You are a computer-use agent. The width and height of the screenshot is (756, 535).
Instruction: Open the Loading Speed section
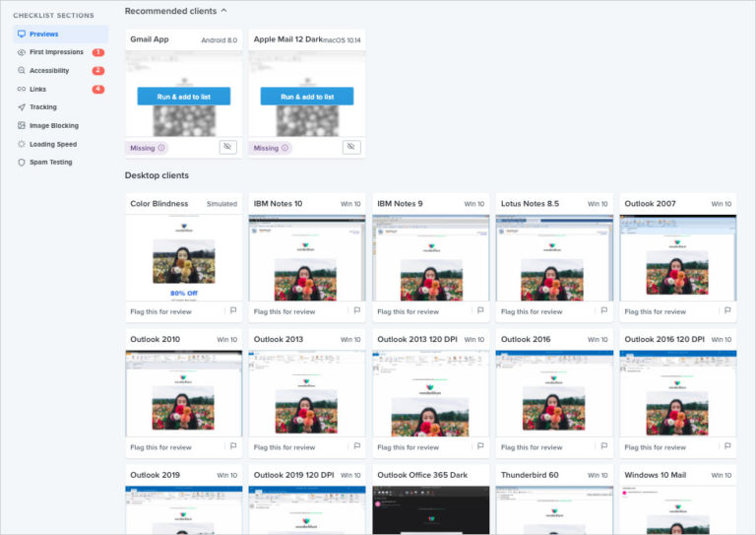pos(61,144)
